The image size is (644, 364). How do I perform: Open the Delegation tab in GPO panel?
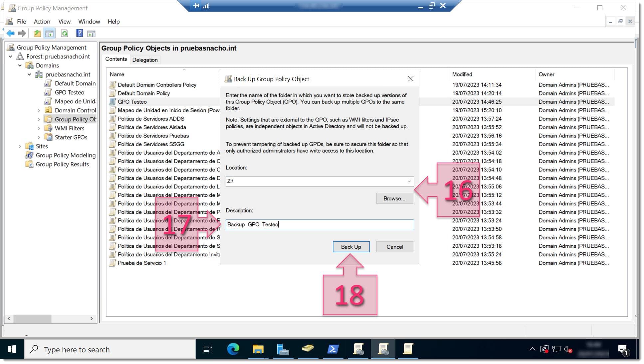pos(145,60)
